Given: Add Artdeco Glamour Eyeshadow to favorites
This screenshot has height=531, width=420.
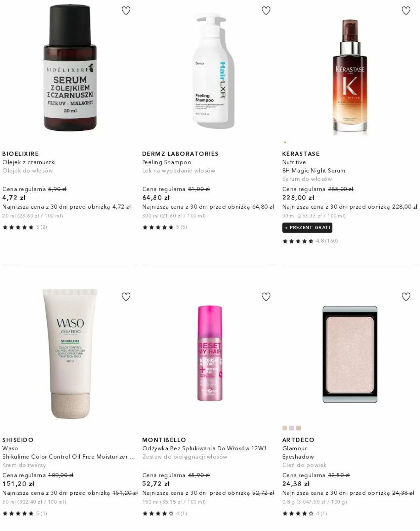Looking at the screenshot, I should coord(406,297).
